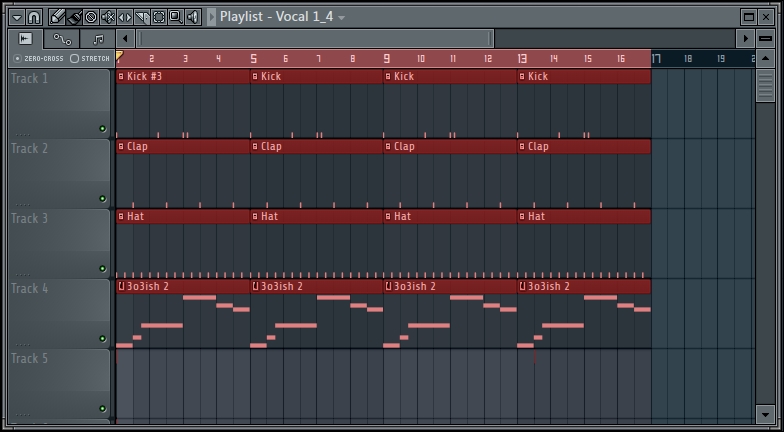Open clip menu icon of Hat at bar 1
Screen dimensions: 784x432
pyautogui.click(x=121, y=216)
